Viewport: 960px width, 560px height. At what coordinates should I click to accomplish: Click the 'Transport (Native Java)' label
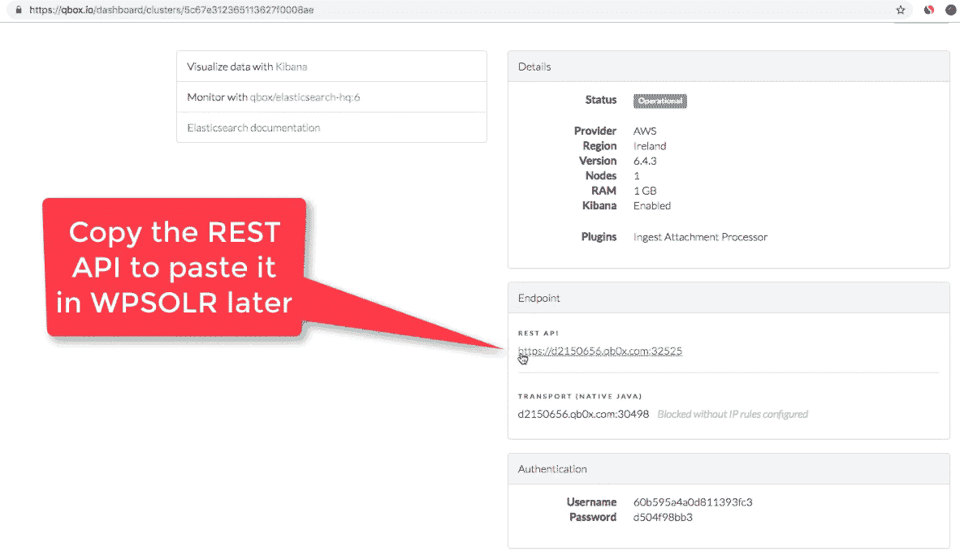click(x=580, y=397)
